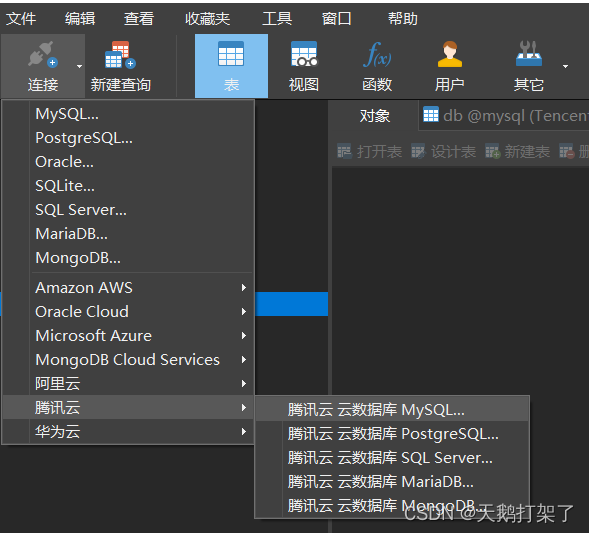
Task: Expand the 腾讯云 submenu arrow
Action: (x=244, y=408)
